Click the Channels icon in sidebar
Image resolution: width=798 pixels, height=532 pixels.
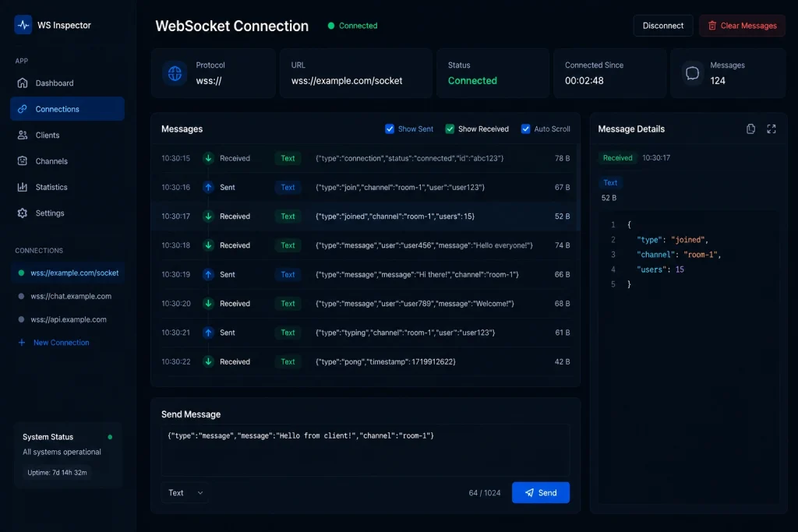pyautogui.click(x=23, y=160)
